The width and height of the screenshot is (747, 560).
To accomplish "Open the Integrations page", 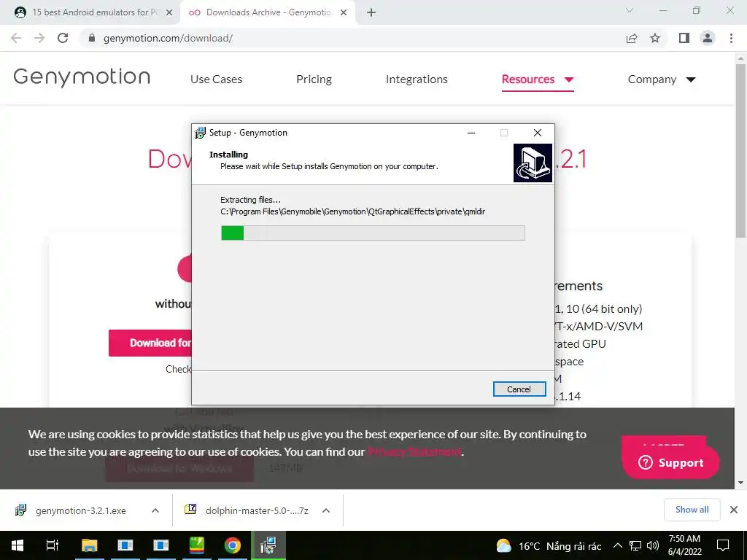I will pos(417,79).
